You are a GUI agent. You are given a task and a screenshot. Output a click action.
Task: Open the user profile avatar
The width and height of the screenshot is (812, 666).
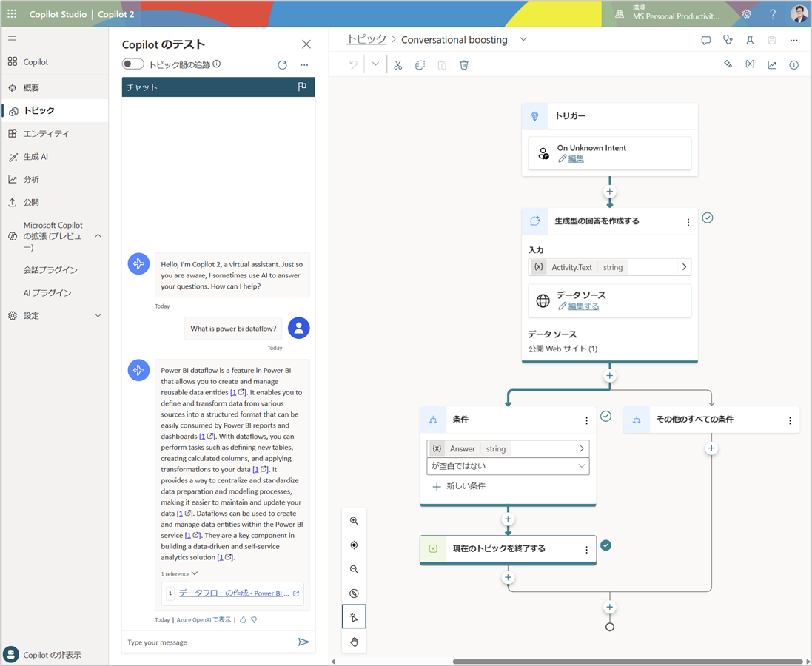pyautogui.click(x=799, y=13)
